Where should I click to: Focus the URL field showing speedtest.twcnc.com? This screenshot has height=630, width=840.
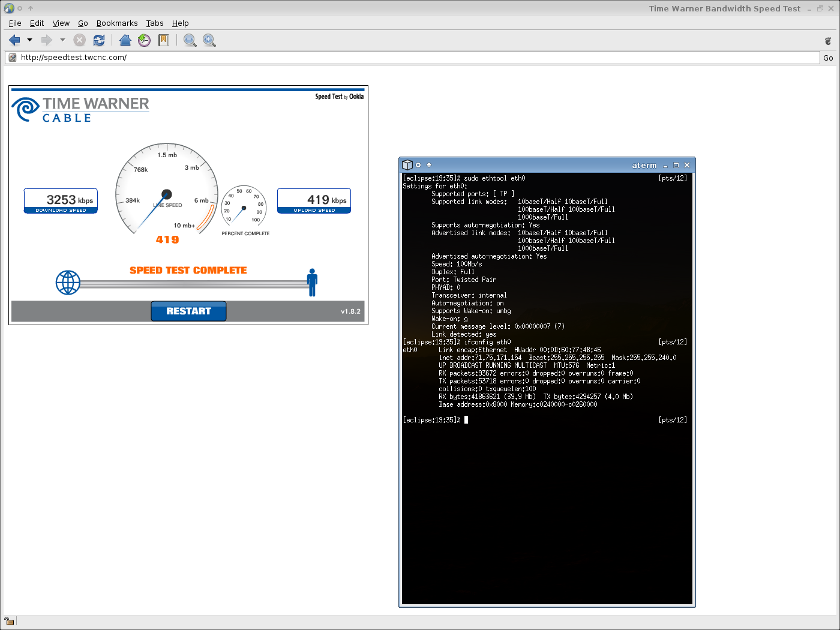pyautogui.click(x=412, y=58)
